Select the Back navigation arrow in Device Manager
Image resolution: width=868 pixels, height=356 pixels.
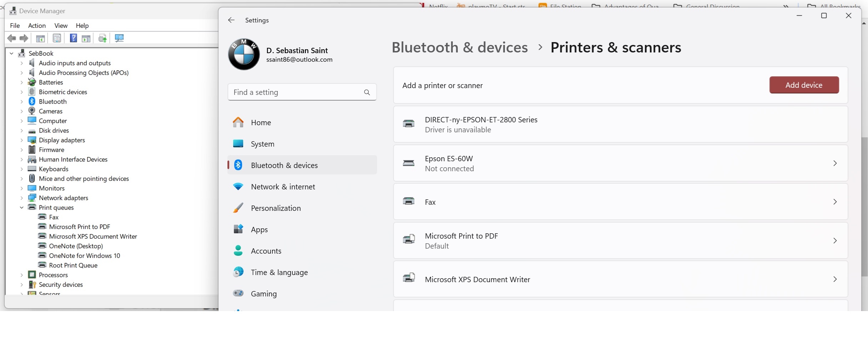coord(12,38)
